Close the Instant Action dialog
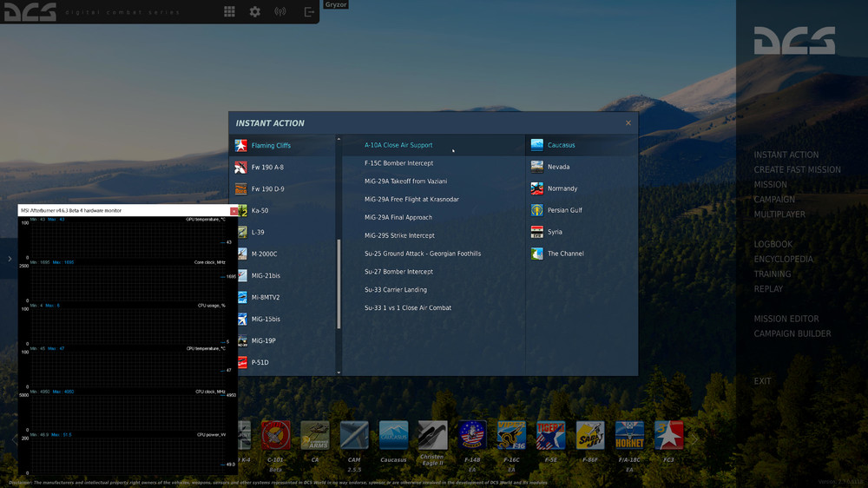 pos(628,123)
